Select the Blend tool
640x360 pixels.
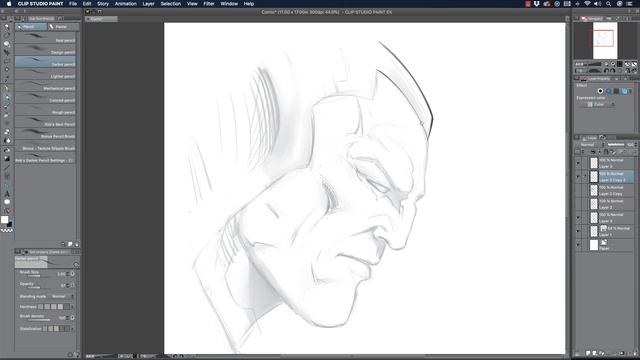coord(7,141)
